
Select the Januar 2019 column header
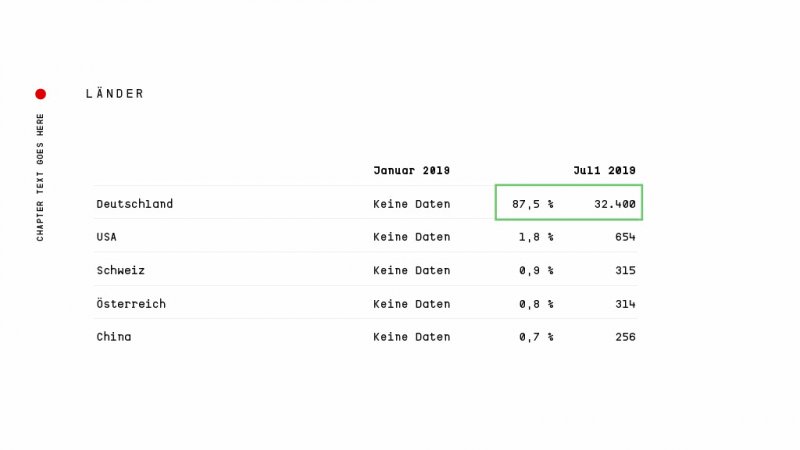pyautogui.click(x=411, y=170)
